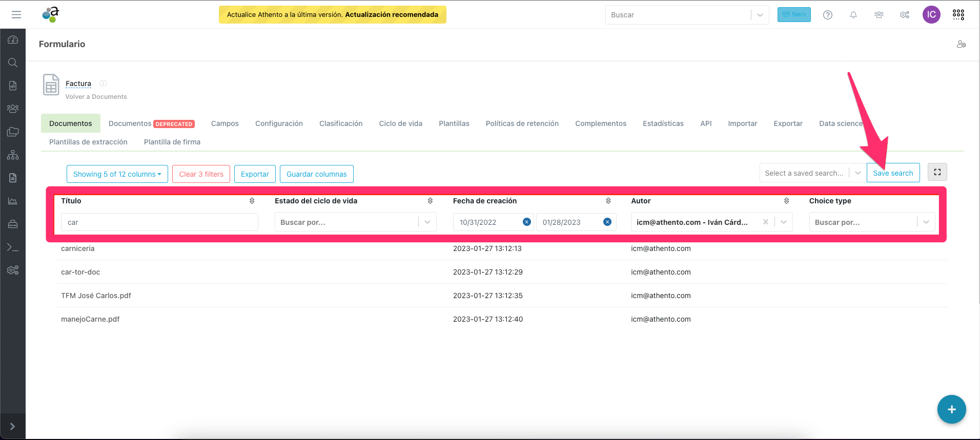Open the Select a saved search dropdown
The image size is (980, 440).
tap(811, 173)
